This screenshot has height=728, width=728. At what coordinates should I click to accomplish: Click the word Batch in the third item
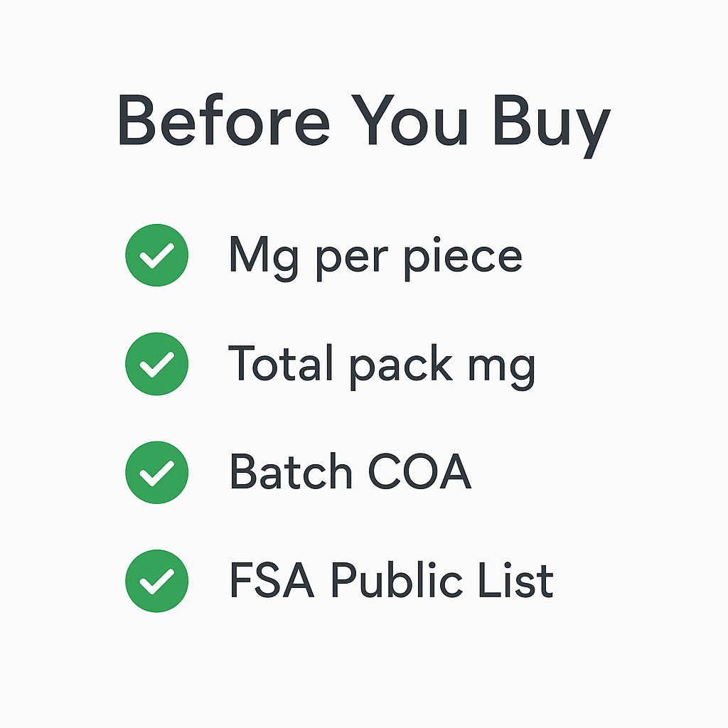(291, 472)
